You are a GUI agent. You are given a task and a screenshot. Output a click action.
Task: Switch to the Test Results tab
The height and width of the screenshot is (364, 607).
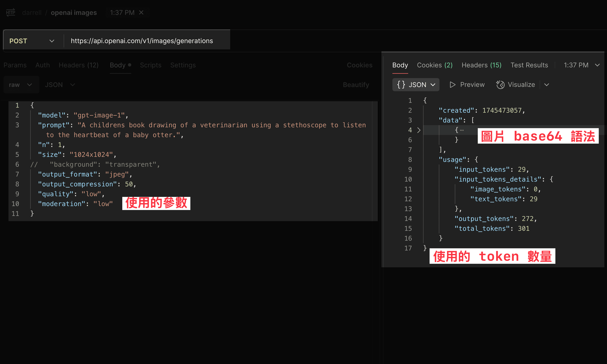(529, 65)
